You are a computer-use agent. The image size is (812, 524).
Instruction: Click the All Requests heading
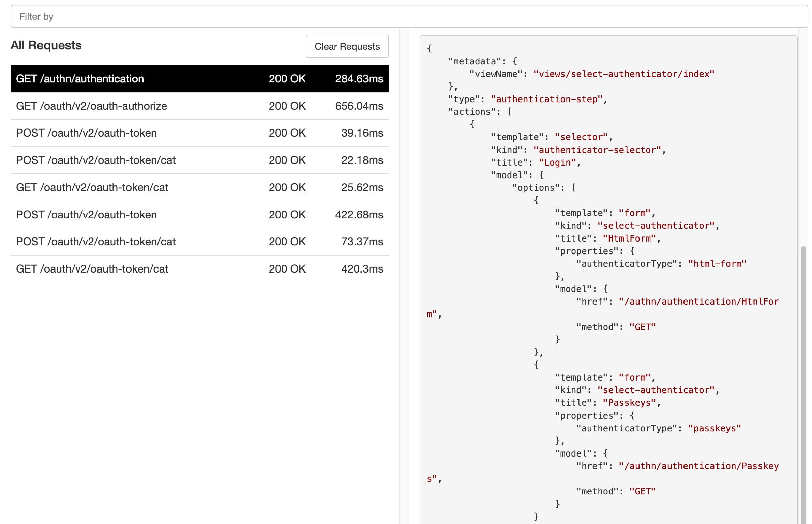pyautogui.click(x=46, y=45)
